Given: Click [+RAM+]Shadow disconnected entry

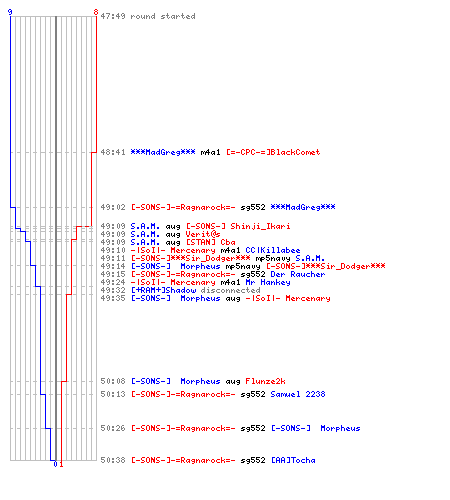Looking at the screenshot, I should [x=195, y=290].
